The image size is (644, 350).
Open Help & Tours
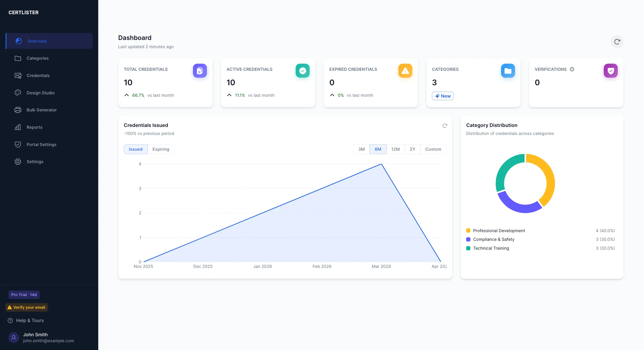tap(30, 320)
